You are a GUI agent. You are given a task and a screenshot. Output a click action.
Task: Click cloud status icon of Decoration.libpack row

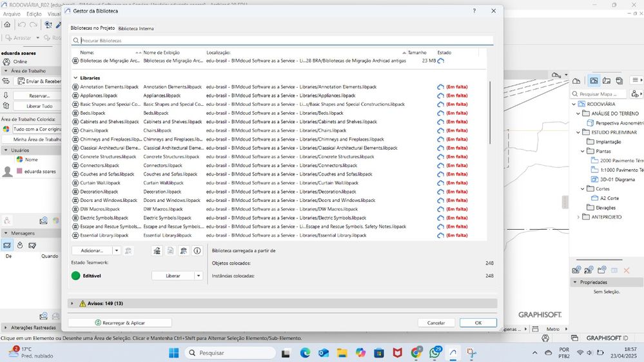point(441,192)
